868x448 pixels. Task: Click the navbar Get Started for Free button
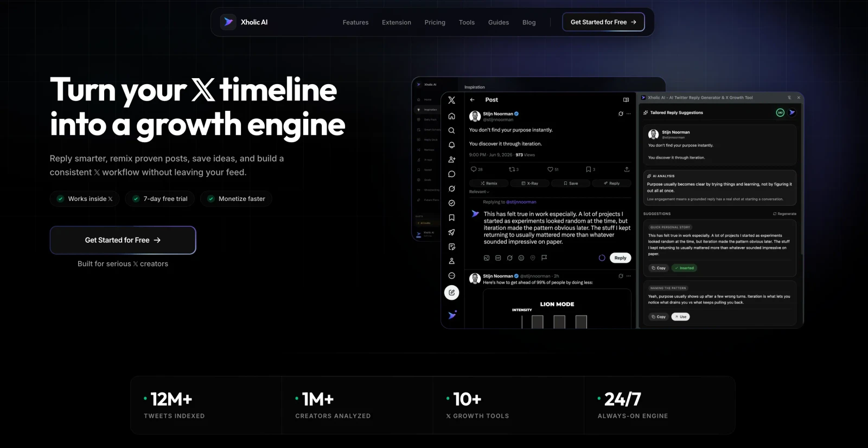tap(603, 22)
